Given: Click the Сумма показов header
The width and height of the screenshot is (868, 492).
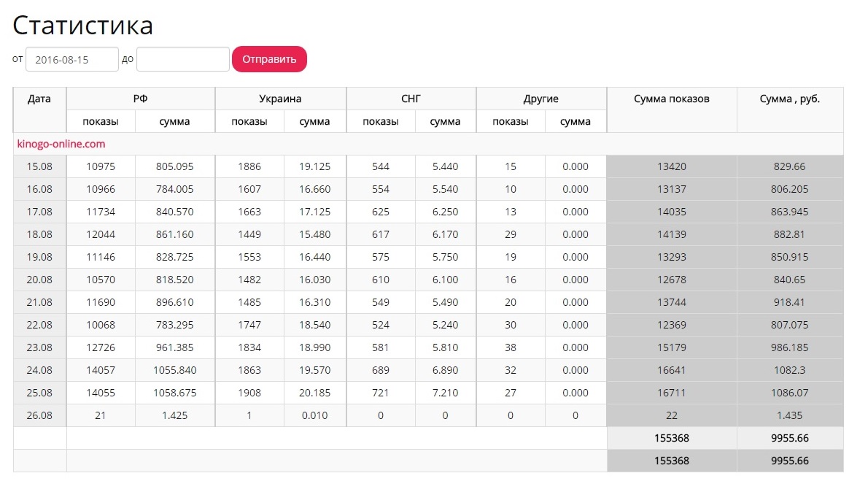Looking at the screenshot, I should pyautogui.click(x=671, y=99).
